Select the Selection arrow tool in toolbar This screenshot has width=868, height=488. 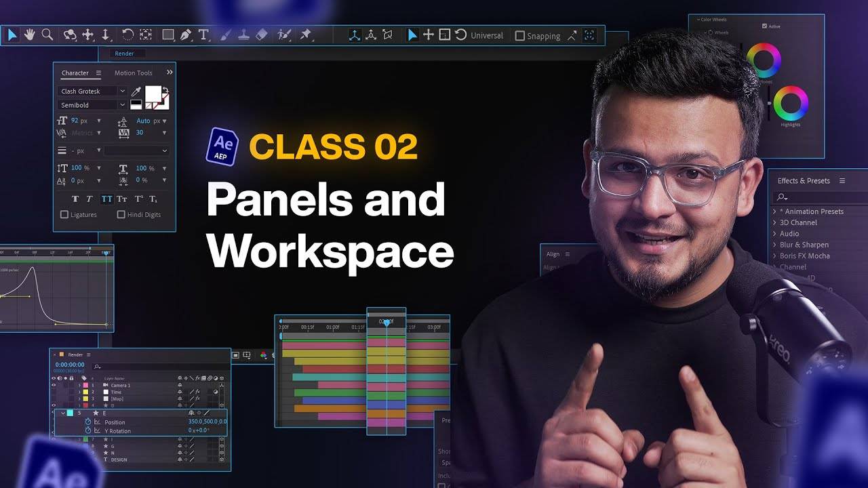[12, 35]
